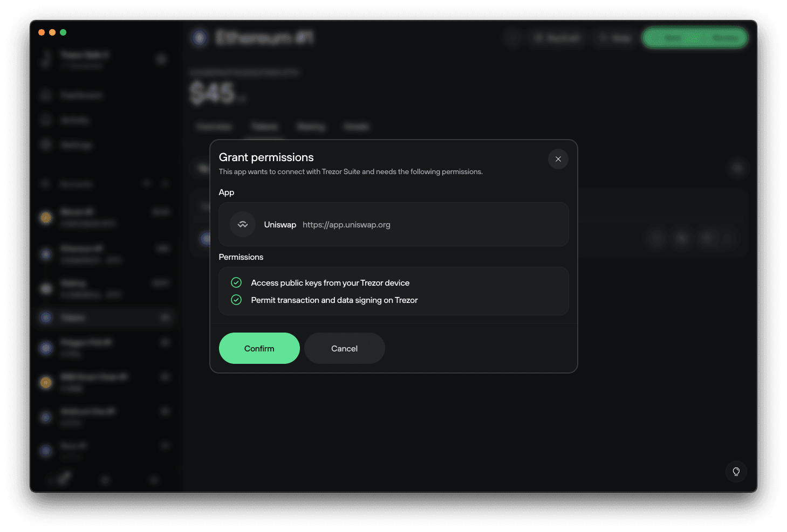Click the dialog description about Trezor Suite

(351, 172)
